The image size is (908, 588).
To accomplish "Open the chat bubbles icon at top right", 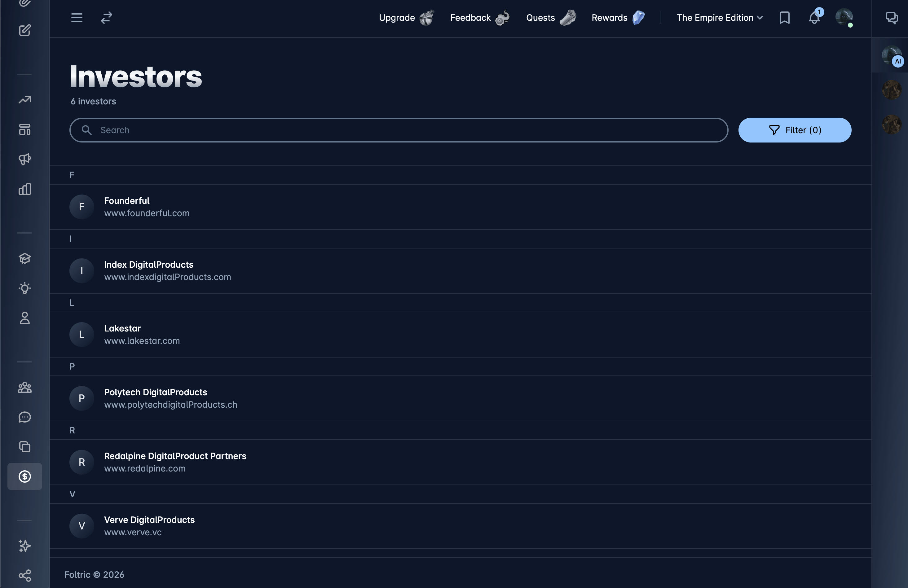I will (x=892, y=18).
